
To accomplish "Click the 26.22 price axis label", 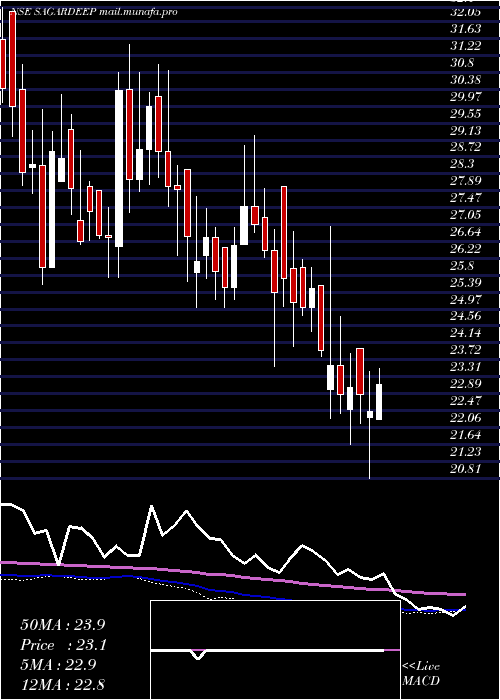I will 466,249.
